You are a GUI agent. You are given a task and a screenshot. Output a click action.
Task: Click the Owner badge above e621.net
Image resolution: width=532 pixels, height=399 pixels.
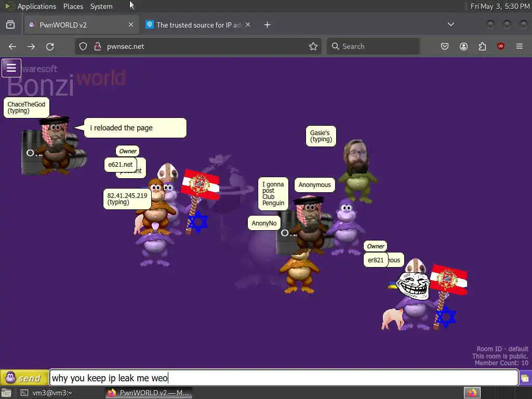[x=128, y=151]
